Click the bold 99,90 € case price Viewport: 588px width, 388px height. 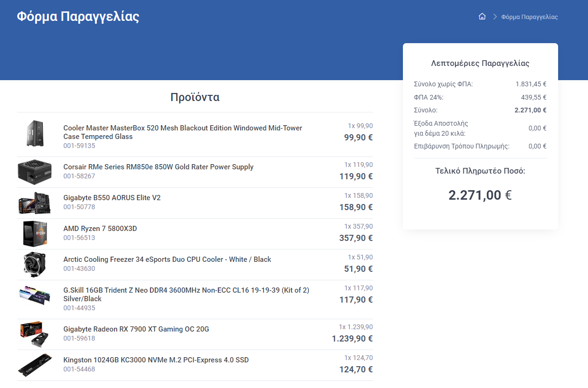point(358,138)
